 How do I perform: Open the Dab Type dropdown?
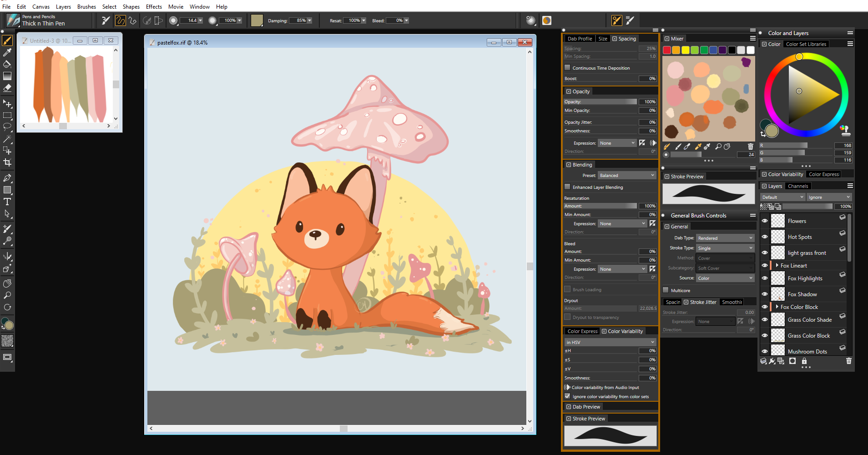coord(725,238)
